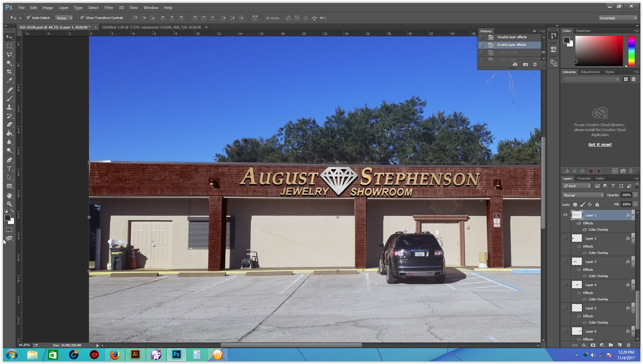
Task: Select the Crop tool
Action: click(9, 72)
